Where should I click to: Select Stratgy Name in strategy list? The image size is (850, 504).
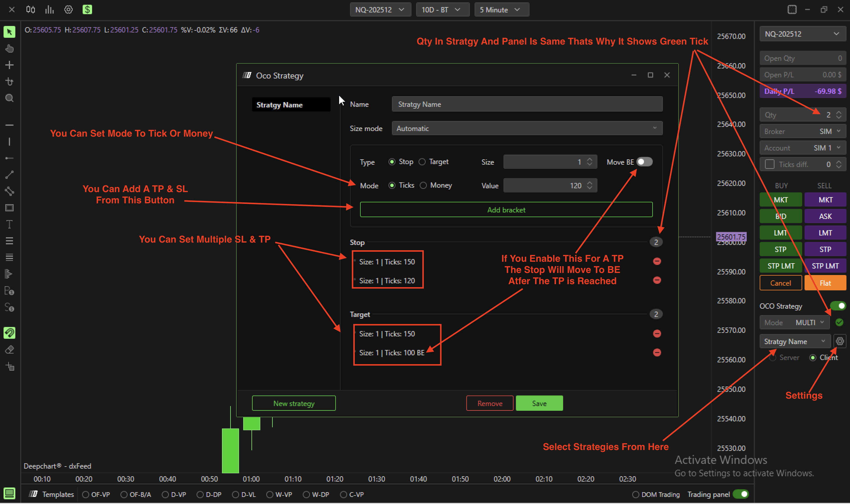291,104
